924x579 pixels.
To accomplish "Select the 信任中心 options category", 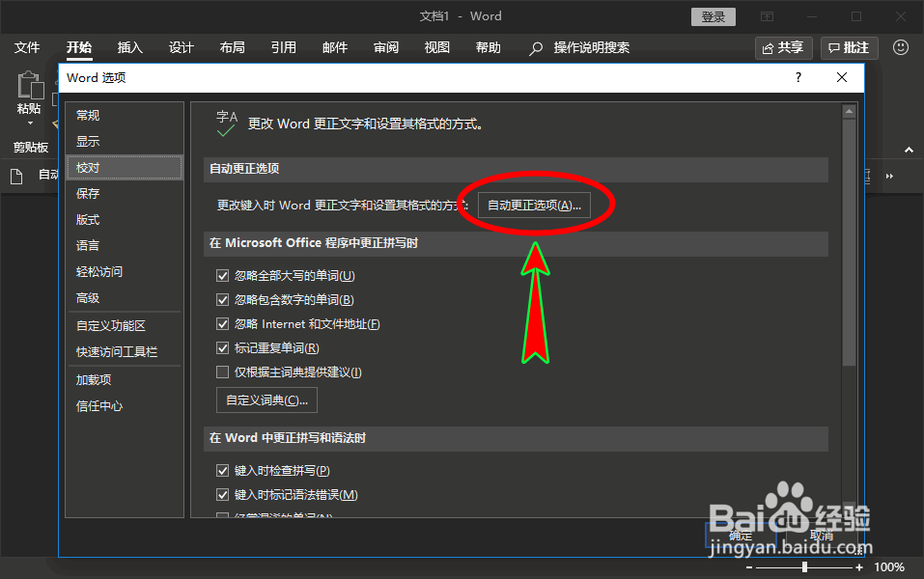I will click(125, 406).
